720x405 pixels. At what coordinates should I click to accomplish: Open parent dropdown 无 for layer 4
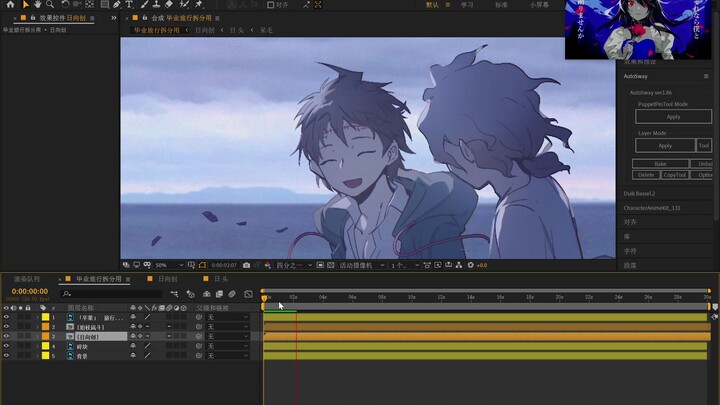point(227,346)
